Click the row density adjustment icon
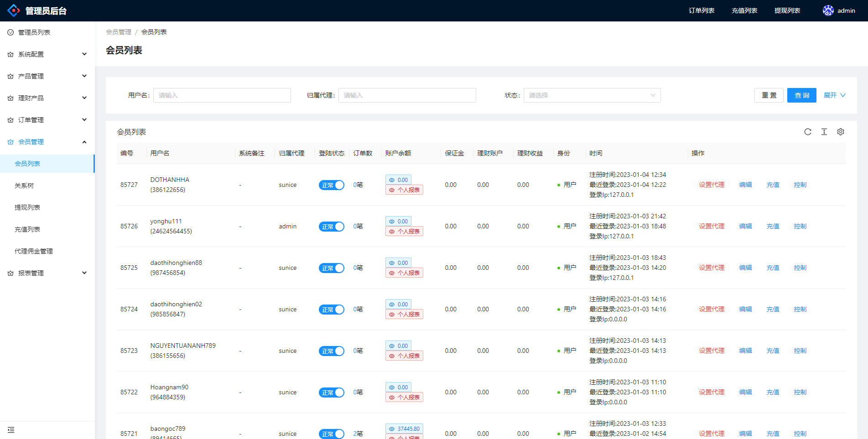This screenshot has height=439, width=868. (824, 132)
